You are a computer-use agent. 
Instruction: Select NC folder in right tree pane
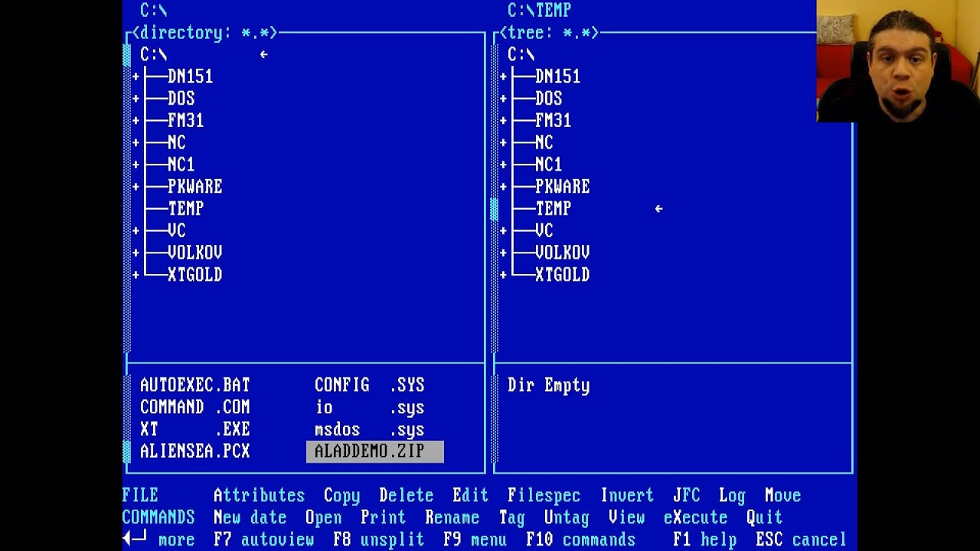pos(544,142)
